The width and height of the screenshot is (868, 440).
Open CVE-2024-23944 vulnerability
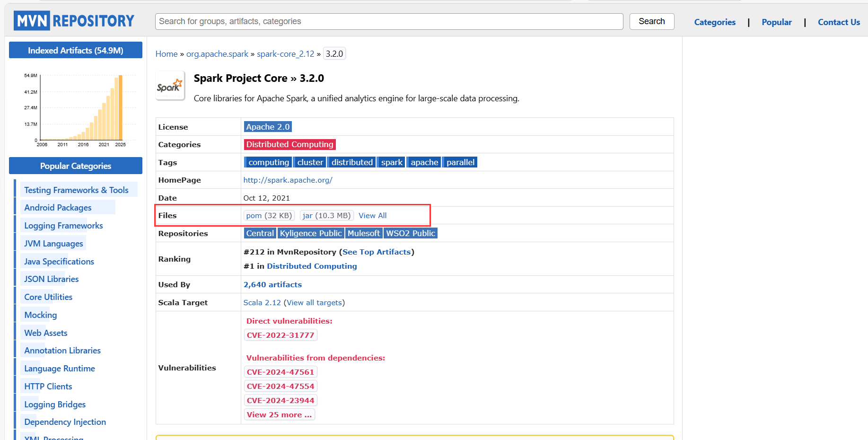pos(281,401)
